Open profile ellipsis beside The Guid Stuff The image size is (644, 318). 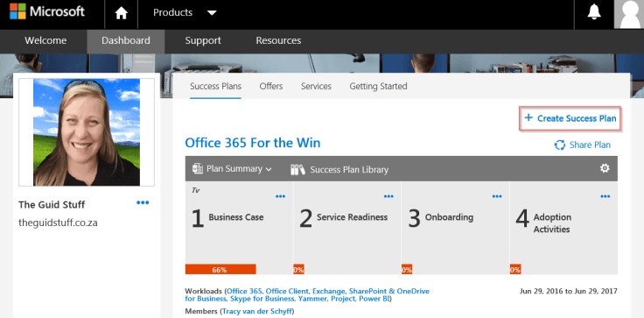click(x=143, y=202)
